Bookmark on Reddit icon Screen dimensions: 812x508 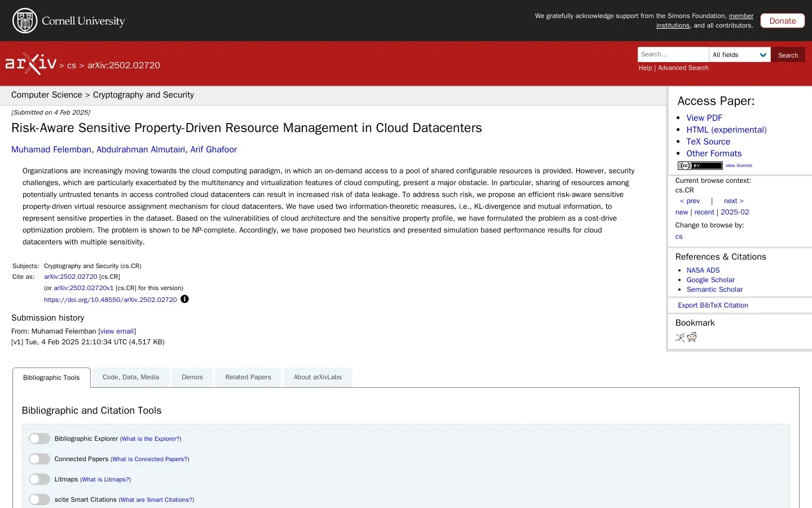[x=692, y=337]
